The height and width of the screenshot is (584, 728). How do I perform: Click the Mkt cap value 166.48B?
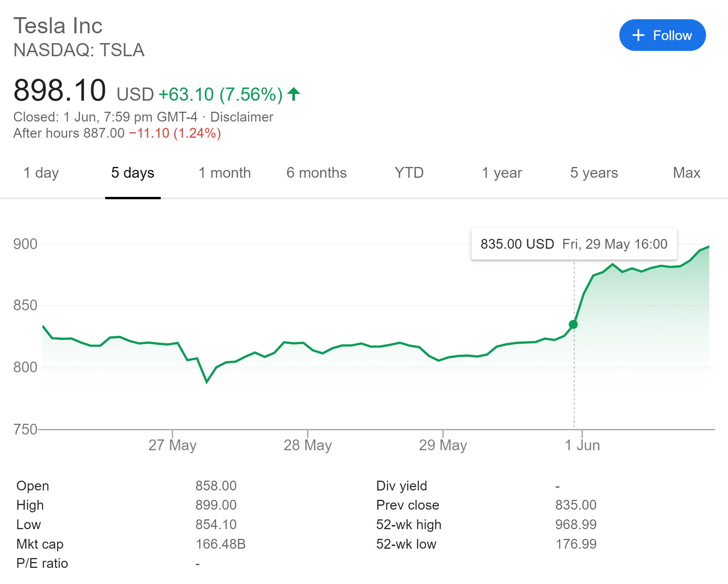click(221, 544)
